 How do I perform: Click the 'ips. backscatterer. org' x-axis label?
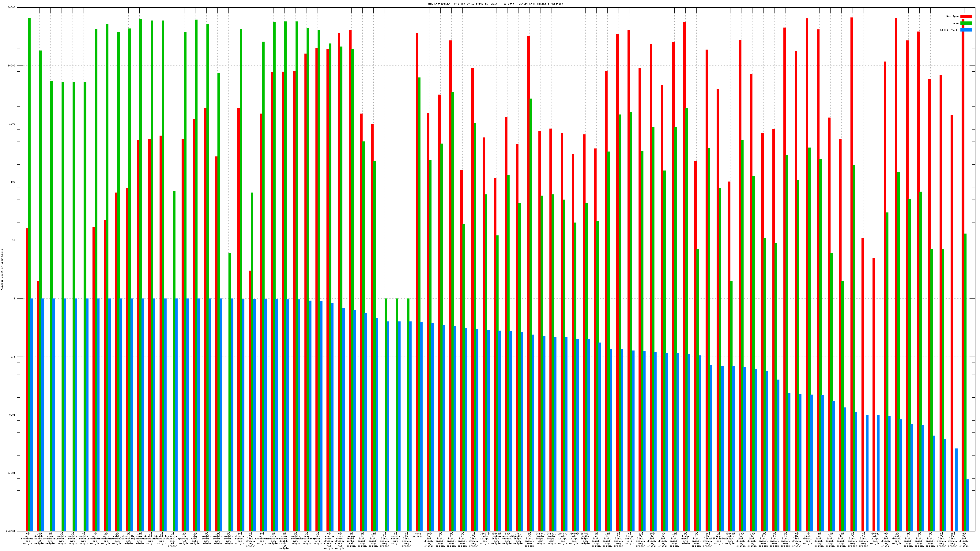point(307,538)
